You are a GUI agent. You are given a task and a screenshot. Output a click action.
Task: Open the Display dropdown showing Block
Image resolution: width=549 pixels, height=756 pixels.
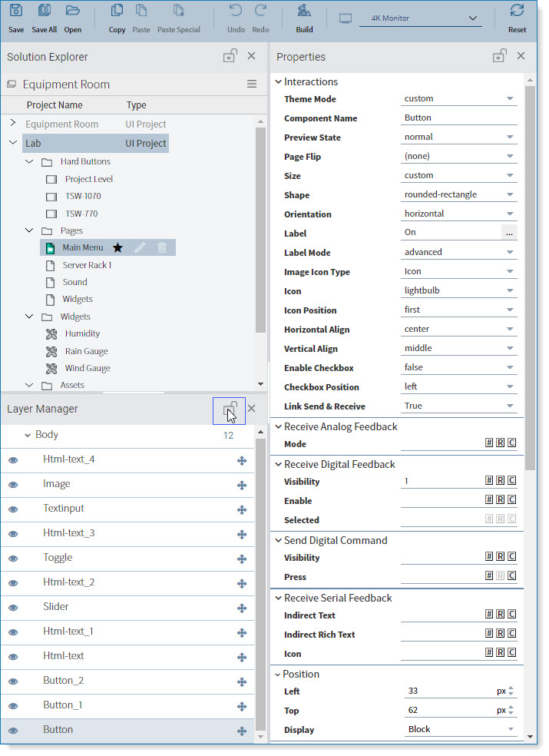460,730
